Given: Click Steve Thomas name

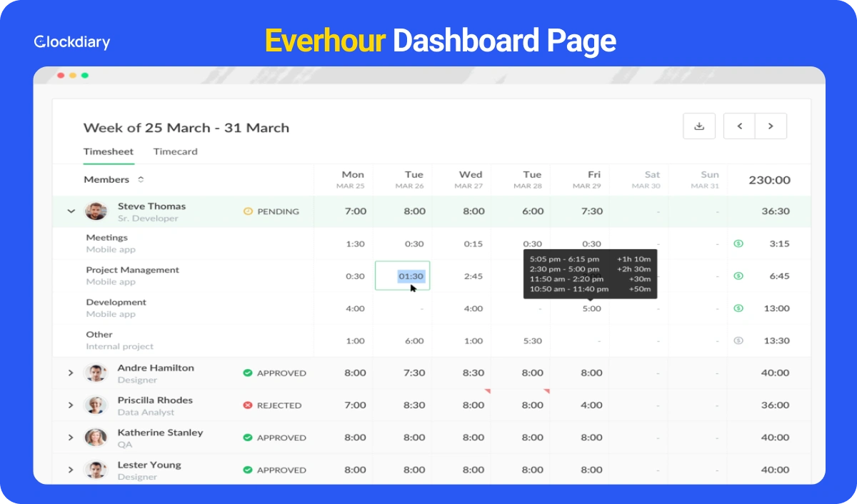Looking at the screenshot, I should click(151, 206).
